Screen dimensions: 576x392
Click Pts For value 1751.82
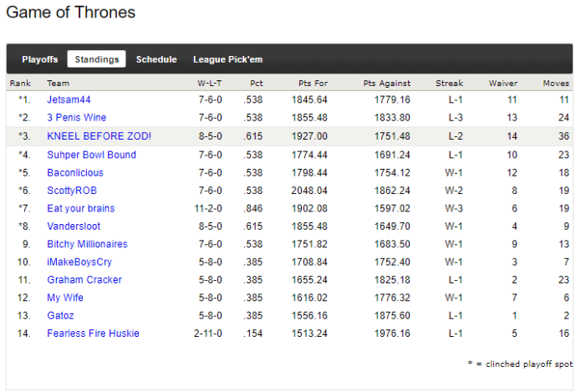coord(309,244)
